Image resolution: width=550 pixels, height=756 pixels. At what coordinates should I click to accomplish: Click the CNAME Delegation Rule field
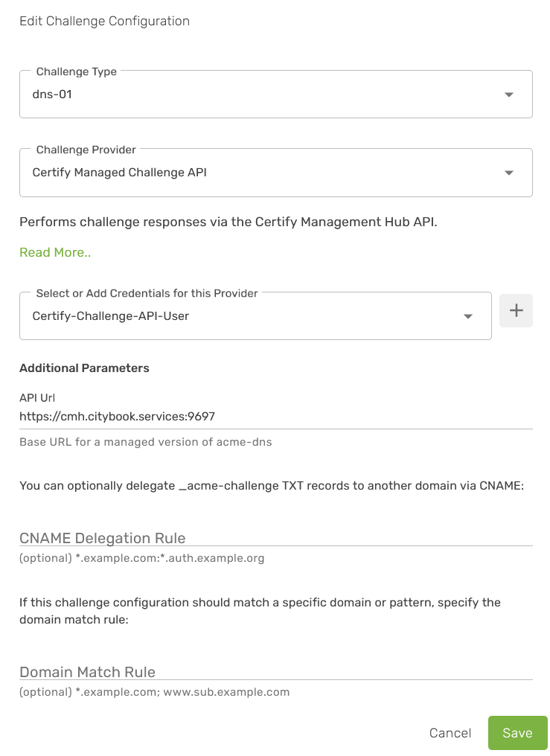click(x=275, y=537)
